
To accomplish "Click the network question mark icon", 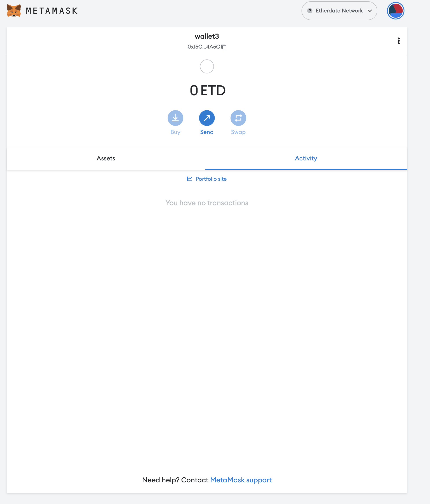I will (x=310, y=10).
